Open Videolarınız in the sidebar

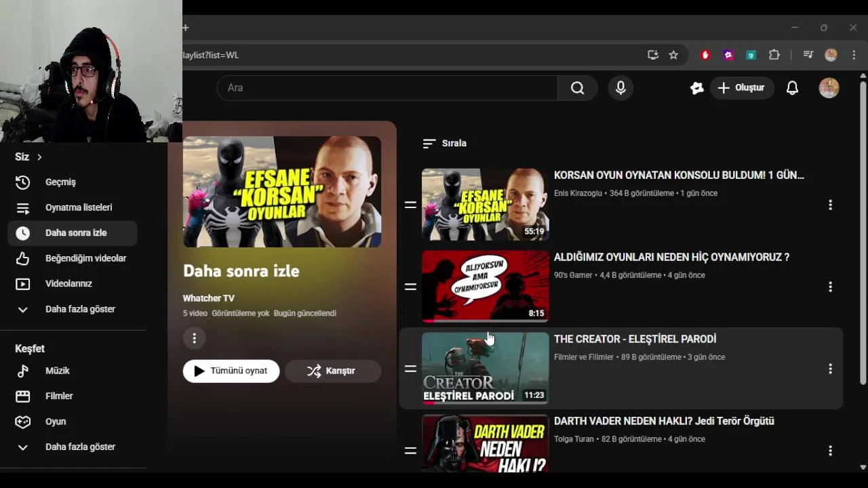pos(73,284)
